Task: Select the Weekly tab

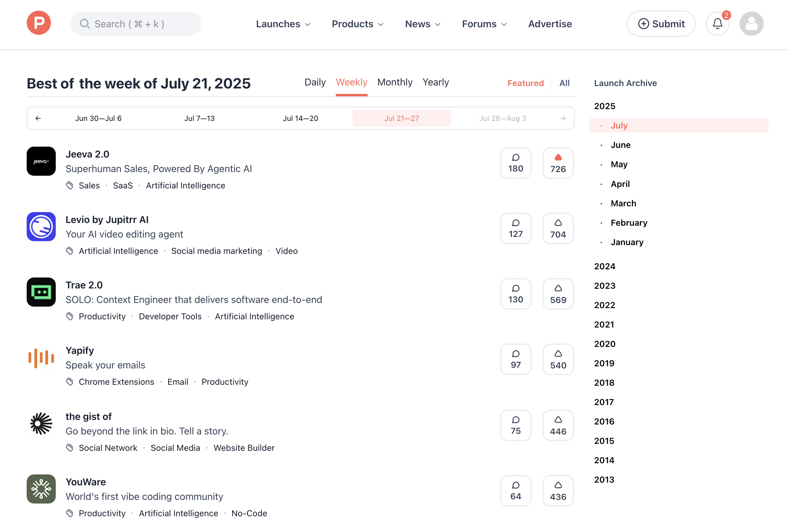Action: pos(352,82)
